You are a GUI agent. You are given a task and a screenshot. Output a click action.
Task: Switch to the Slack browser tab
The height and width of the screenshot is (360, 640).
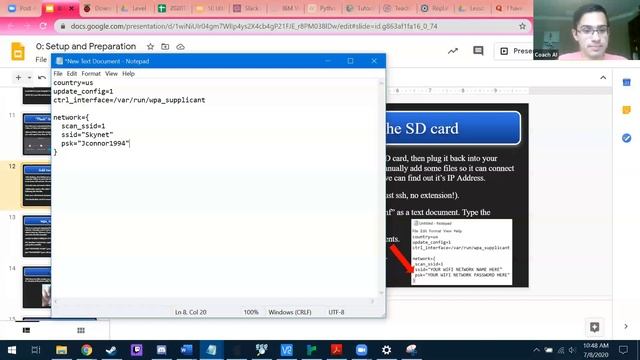pos(247,8)
